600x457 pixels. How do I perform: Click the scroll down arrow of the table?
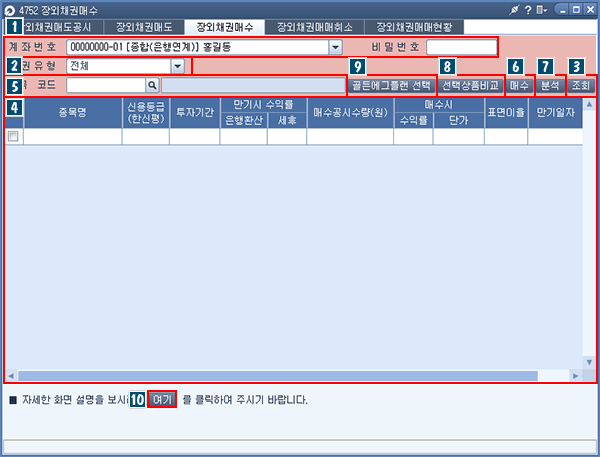click(x=589, y=362)
